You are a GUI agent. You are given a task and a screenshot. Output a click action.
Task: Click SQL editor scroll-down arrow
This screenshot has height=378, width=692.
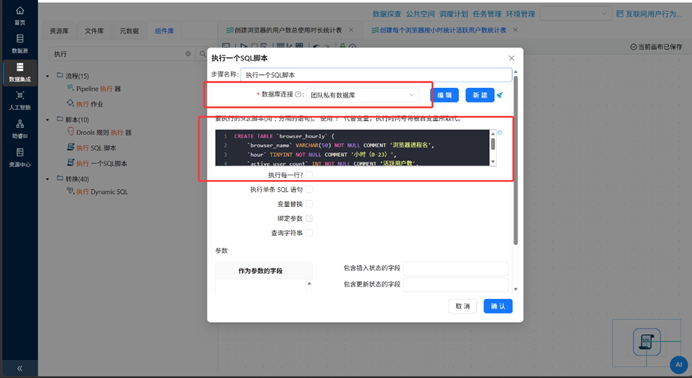(493, 162)
